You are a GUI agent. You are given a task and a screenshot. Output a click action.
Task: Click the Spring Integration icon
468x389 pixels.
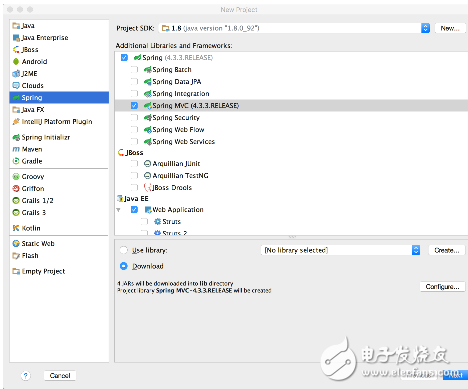pos(148,94)
